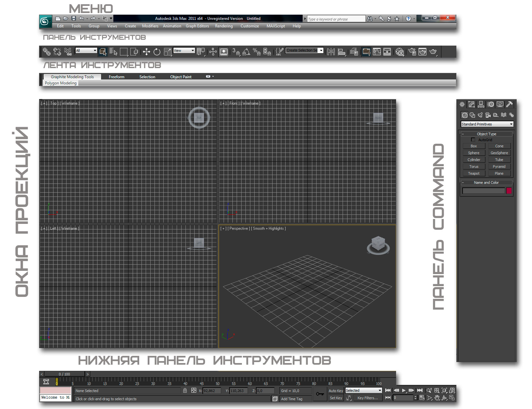532x409 pixels.
Task: Open the Select by Name list icon
Action: click(113, 51)
